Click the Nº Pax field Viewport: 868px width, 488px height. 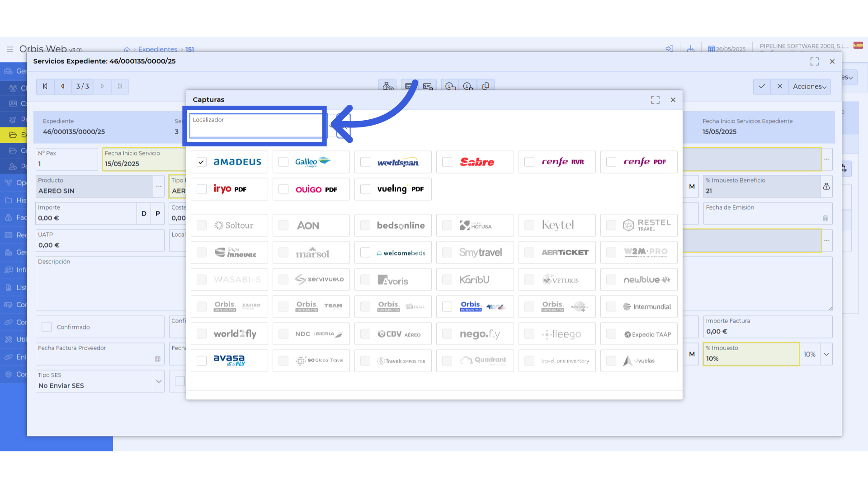pyautogui.click(x=67, y=159)
